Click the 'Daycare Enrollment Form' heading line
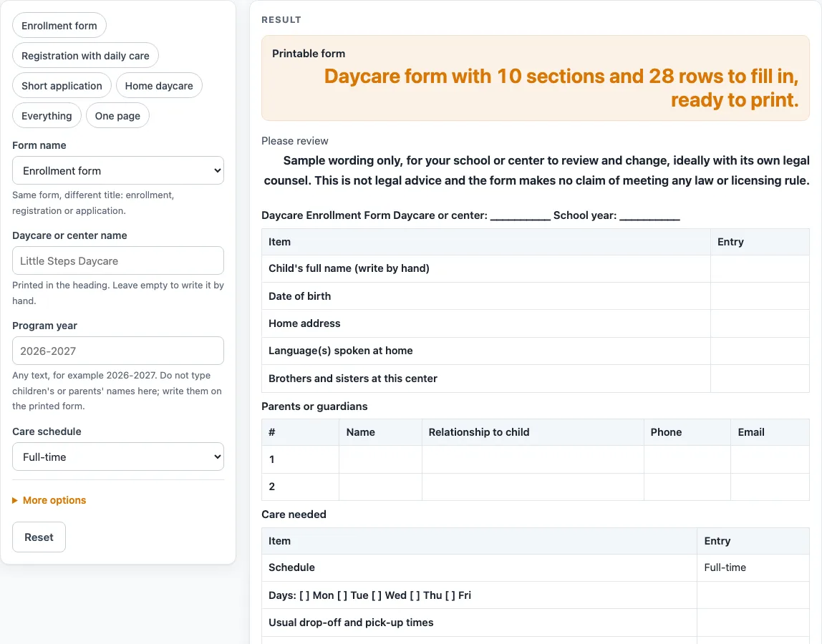Viewport: 822px width, 644px height. pyautogui.click(x=470, y=215)
